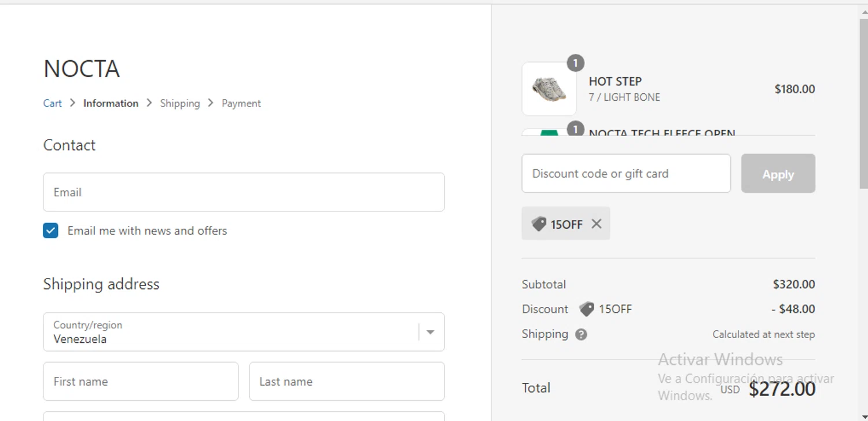Focus the Email input field
Image resolution: width=868 pixels, height=421 pixels.
pos(244,192)
